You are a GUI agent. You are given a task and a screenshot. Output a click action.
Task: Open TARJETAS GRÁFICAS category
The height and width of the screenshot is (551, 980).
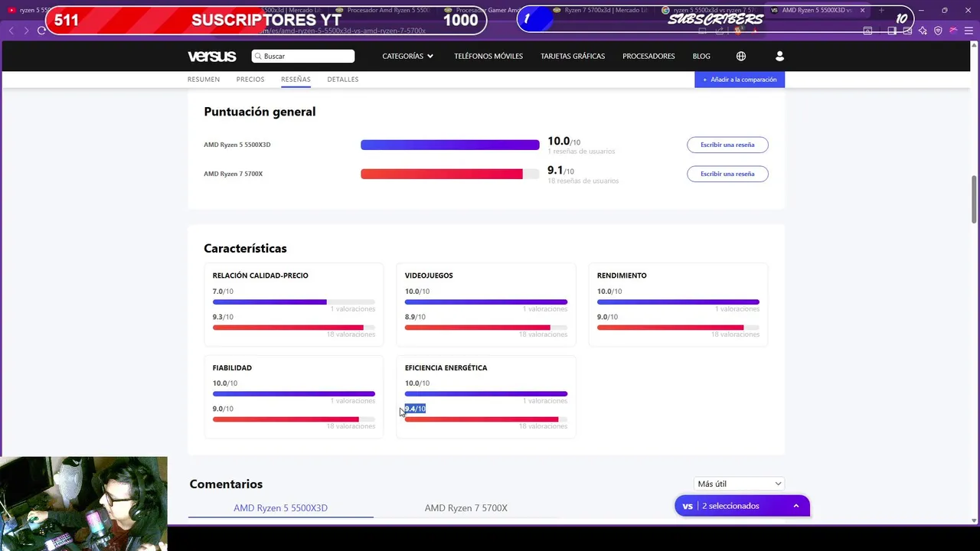(x=573, y=56)
